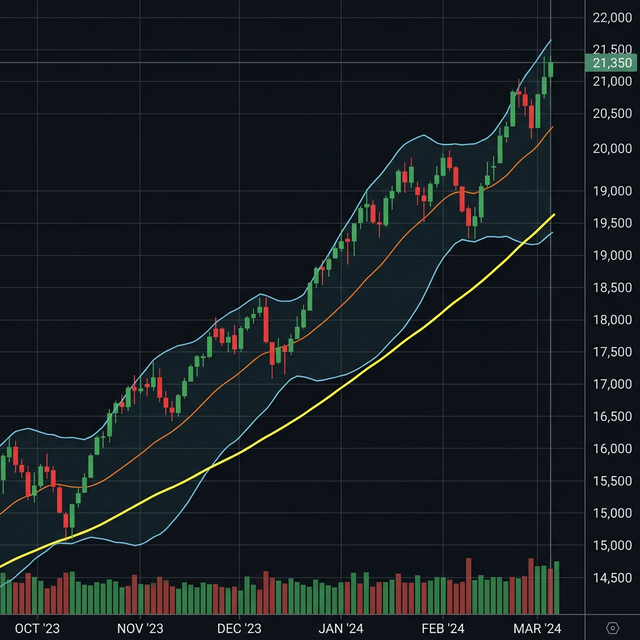Jump to the DEC '23 time axis marker

[x=239, y=628]
